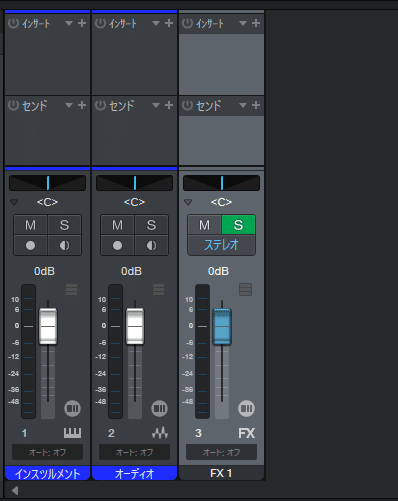Click the three-bar icon above channel 1 fader

(x=72, y=290)
